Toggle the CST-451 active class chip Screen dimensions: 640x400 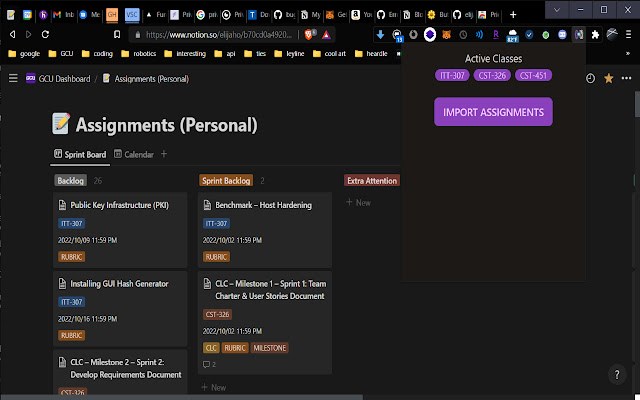[533, 76]
